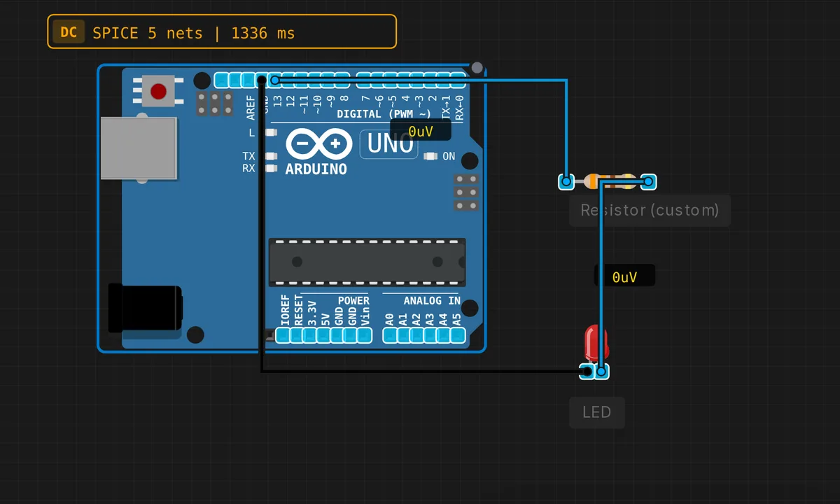Click the DC mode badge
The width and height of the screenshot is (840, 504).
[x=69, y=32]
